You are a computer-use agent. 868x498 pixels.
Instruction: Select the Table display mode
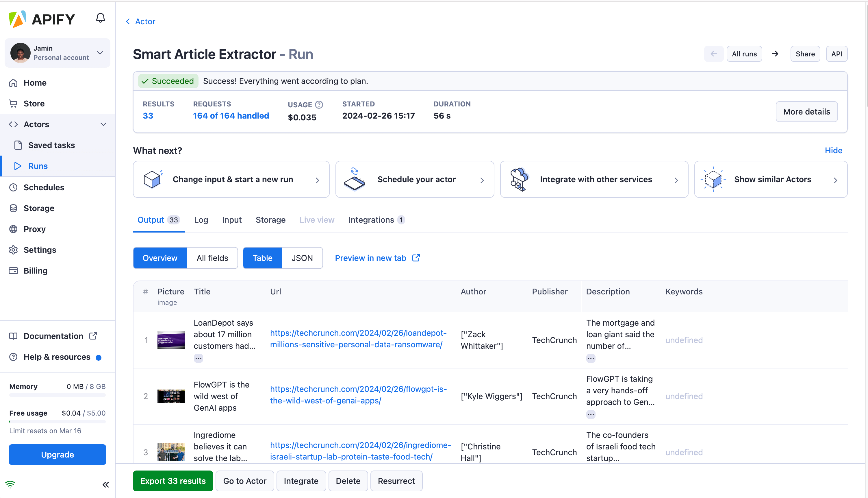tap(262, 258)
